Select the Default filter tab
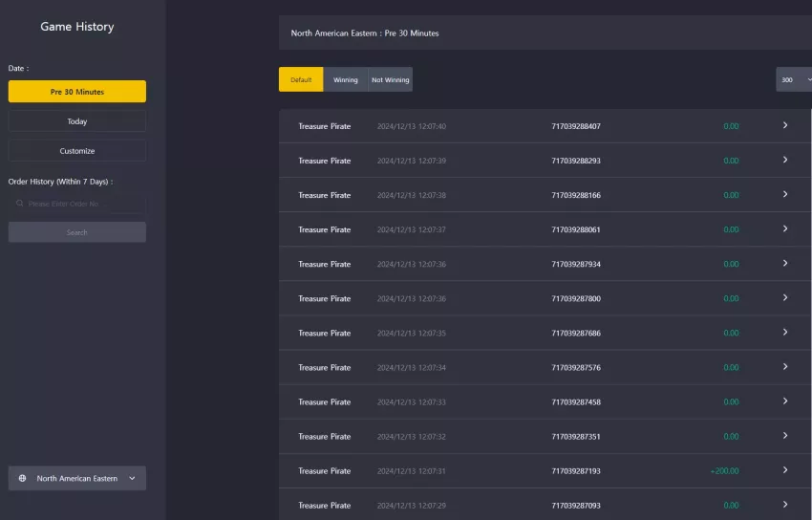Viewport: 812px width, 520px height. (301, 79)
